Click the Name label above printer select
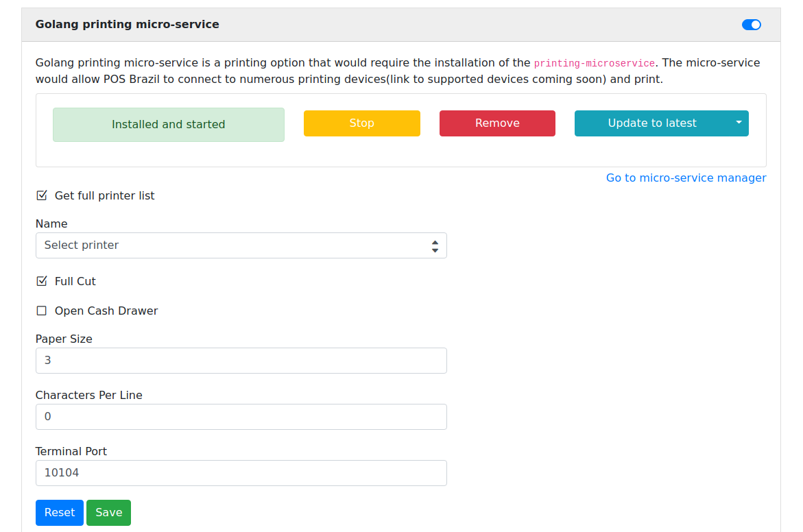Viewport: 803px width, 532px height. 51,223
